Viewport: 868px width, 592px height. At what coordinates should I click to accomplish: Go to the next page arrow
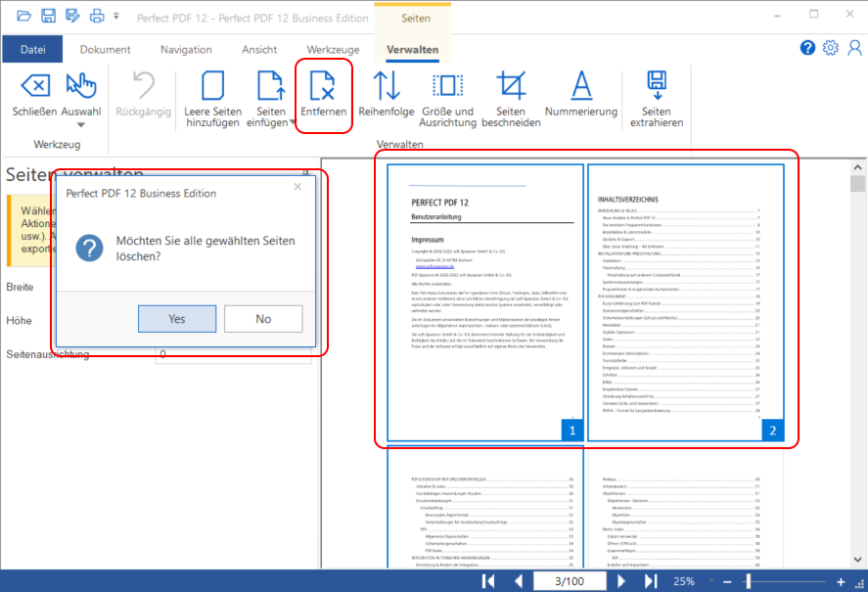[x=621, y=581]
